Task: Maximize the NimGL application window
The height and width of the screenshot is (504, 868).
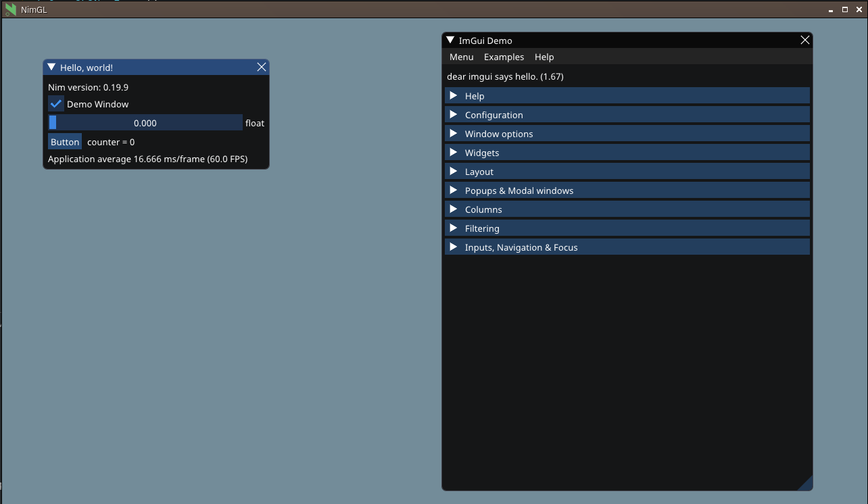Action: click(x=844, y=9)
